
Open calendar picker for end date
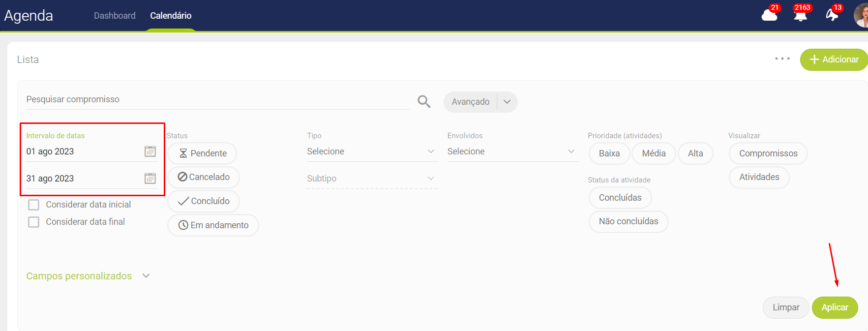[150, 179]
